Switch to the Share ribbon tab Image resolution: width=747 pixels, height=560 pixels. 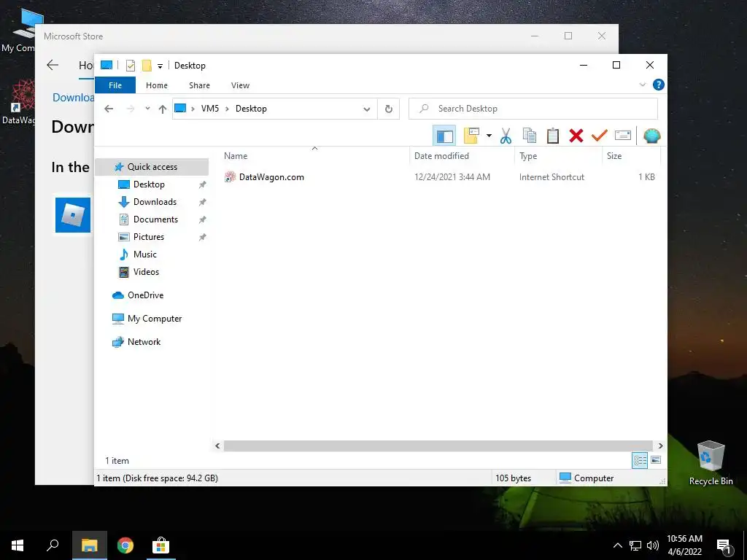pos(199,85)
